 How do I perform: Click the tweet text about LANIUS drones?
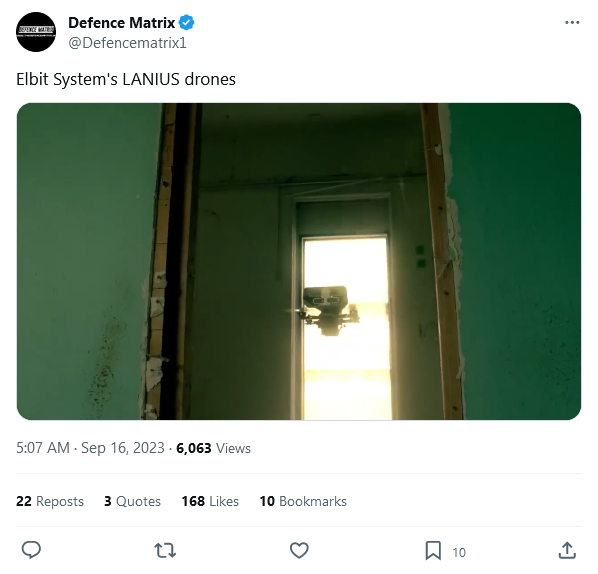[126, 79]
